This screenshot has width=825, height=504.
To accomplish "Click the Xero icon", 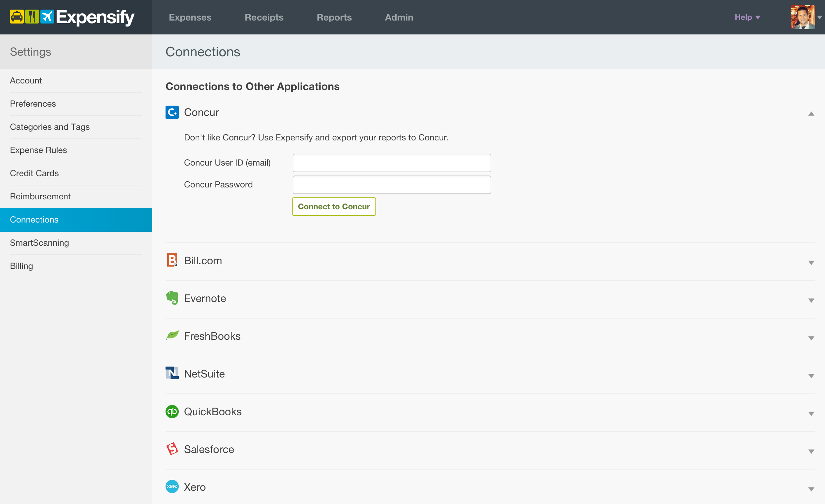I will (172, 486).
